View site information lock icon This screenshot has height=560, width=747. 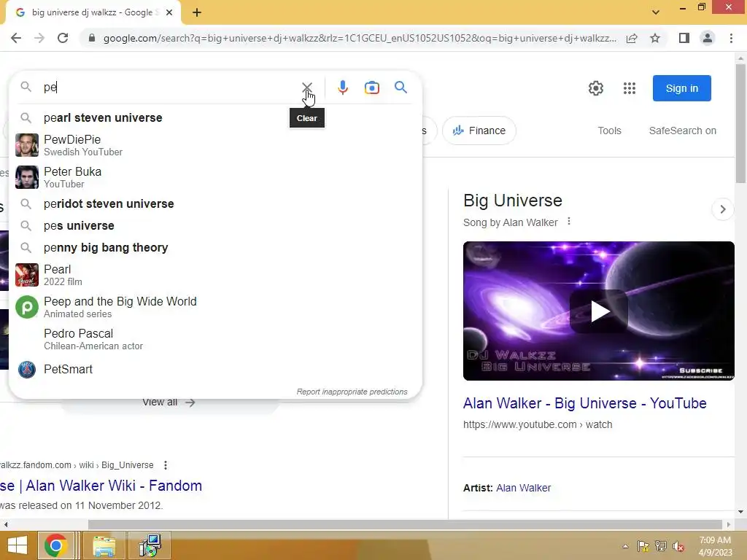pos(92,38)
